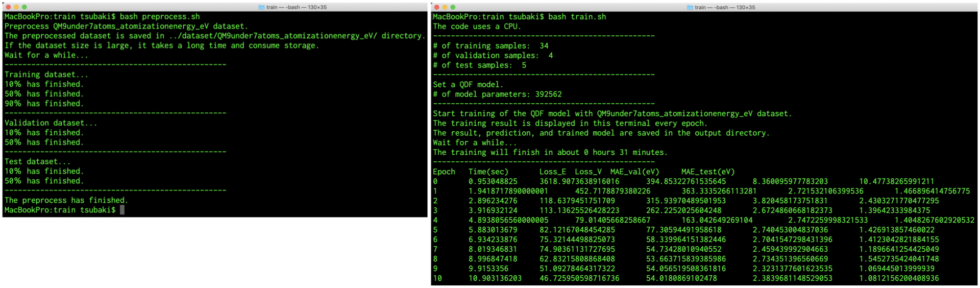The width and height of the screenshot is (980, 288).
Task: Click 'The training result is displayed' line
Action: pos(570,124)
